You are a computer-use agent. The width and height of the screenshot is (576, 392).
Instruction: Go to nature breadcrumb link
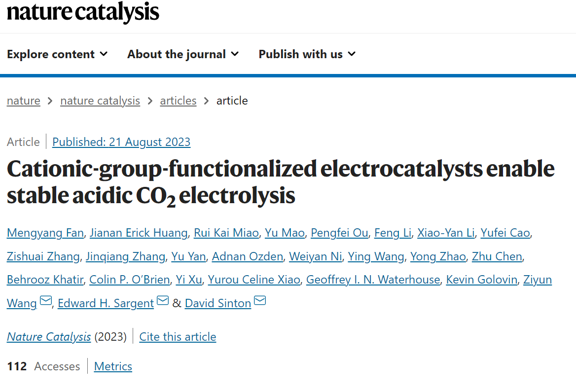point(24,101)
